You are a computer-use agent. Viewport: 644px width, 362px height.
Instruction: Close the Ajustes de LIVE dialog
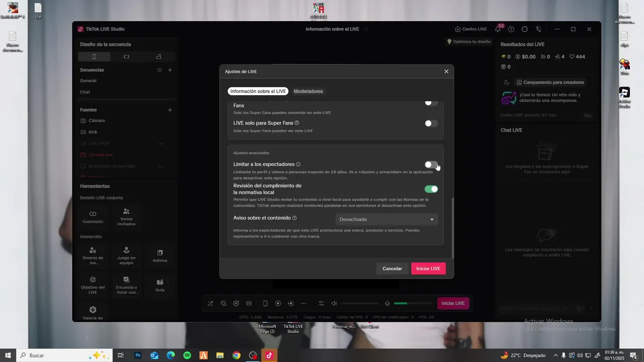[446, 71]
